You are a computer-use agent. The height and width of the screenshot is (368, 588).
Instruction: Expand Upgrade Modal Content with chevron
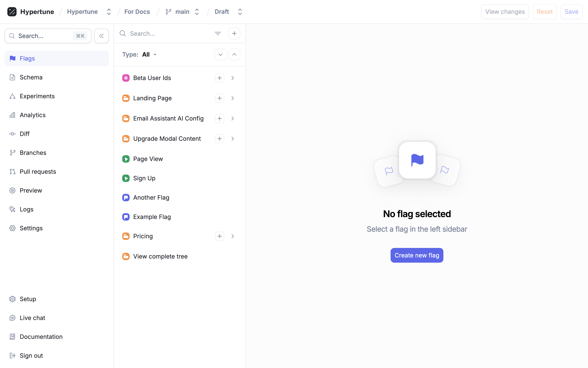pyautogui.click(x=233, y=139)
